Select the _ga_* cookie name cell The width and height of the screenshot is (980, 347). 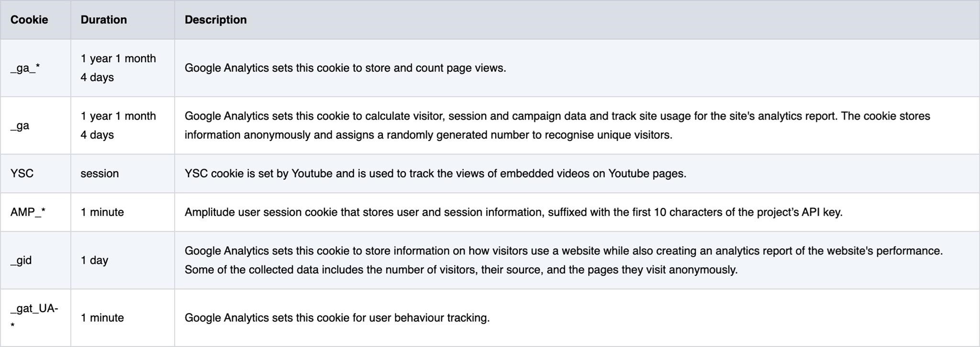35,68
